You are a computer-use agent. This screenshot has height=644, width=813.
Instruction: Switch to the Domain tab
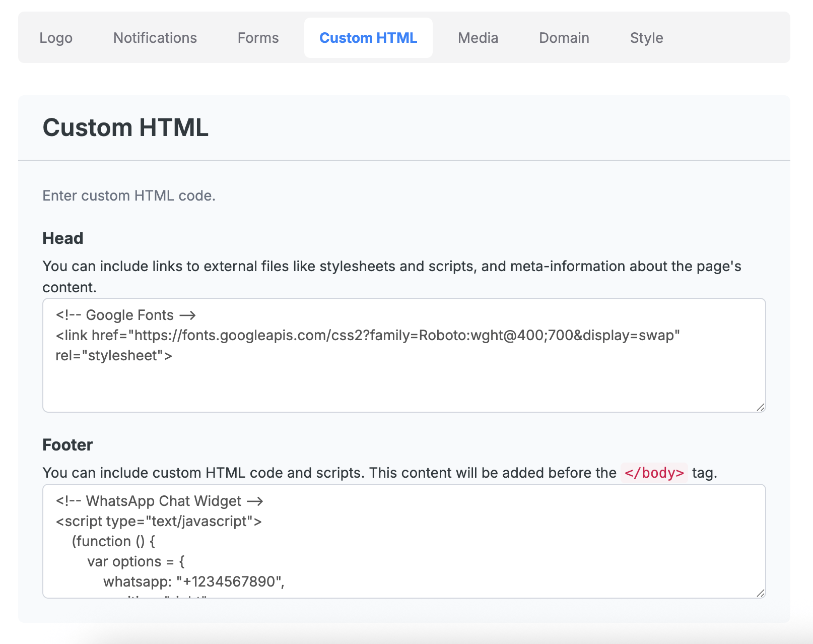[564, 38]
